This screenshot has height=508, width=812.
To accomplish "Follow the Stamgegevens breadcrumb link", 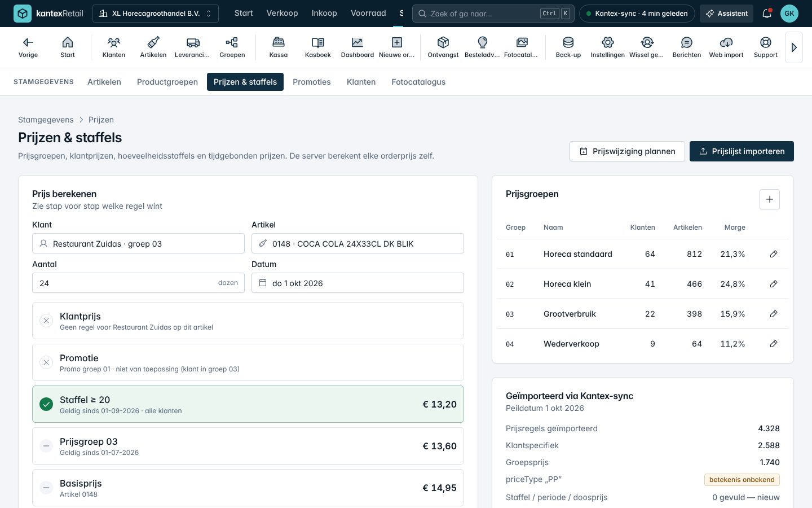I will 46,120.
